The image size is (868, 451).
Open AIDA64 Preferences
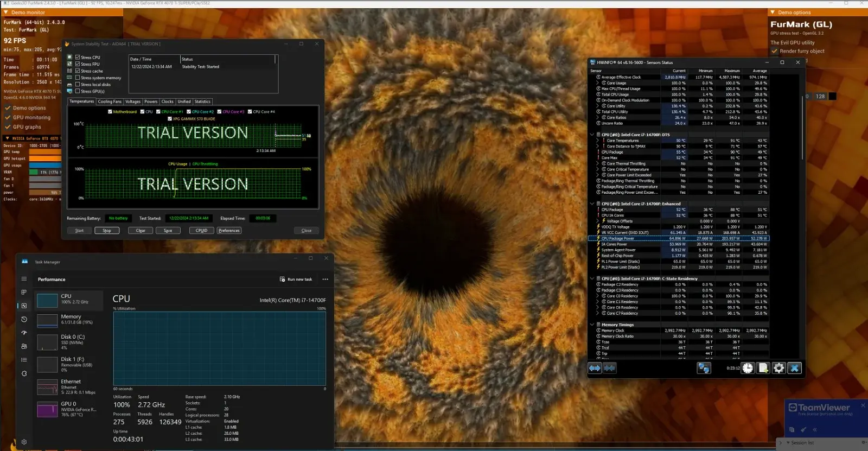click(x=229, y=231)
